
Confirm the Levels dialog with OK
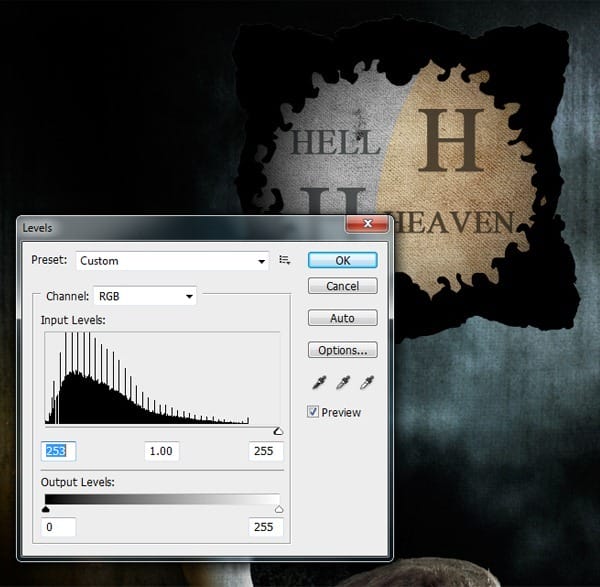click(x=342, y=260)
